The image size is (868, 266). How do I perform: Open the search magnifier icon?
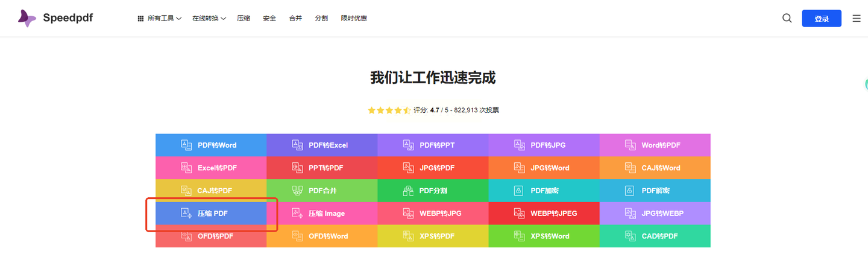(787, 18)
